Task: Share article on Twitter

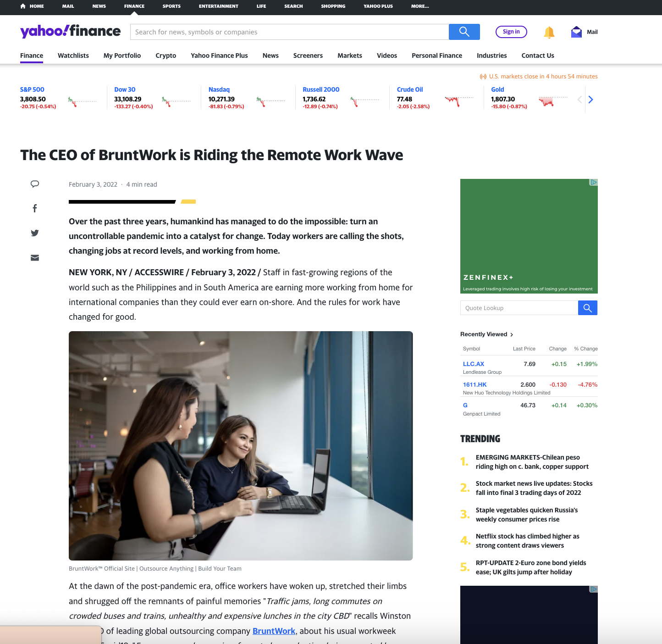Action: [35, 233]
